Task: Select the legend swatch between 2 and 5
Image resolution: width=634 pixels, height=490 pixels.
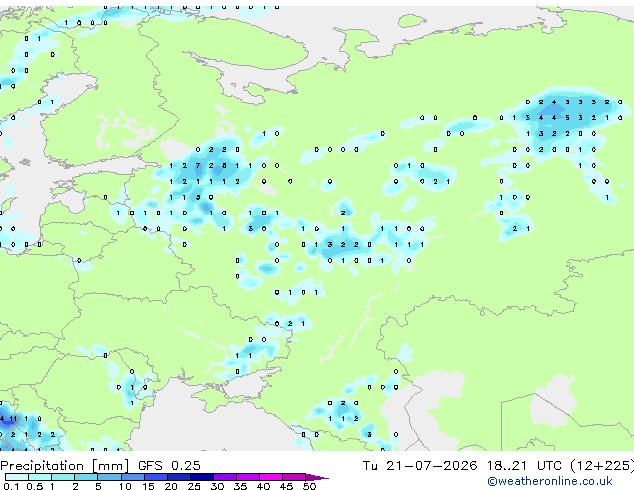Action: point(86,477)
